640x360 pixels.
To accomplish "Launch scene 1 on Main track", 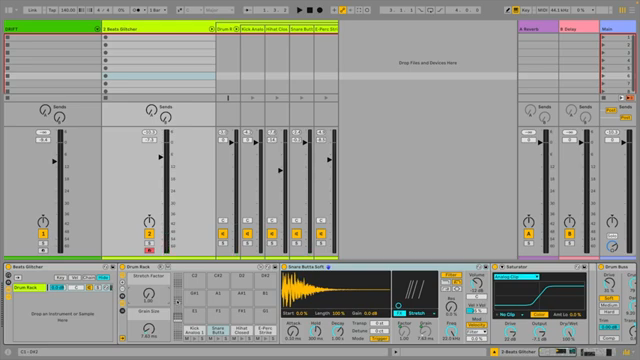I will point(604,38).
